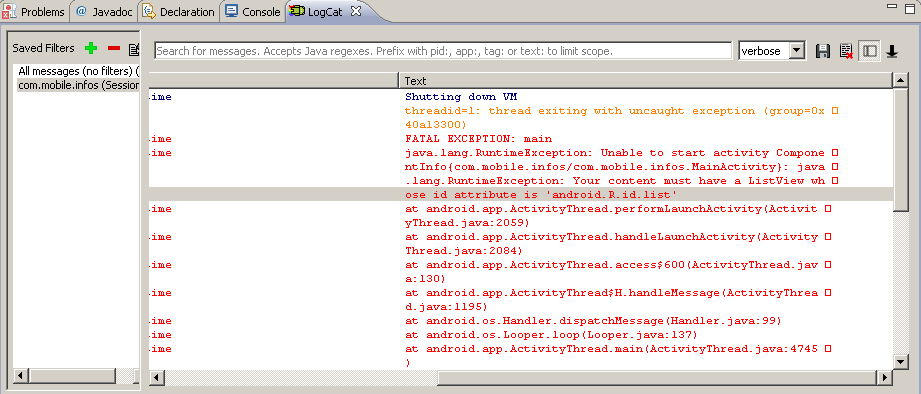The image size is (921, 394).
Task: Edit the selected saved filter
Action: 135,49
